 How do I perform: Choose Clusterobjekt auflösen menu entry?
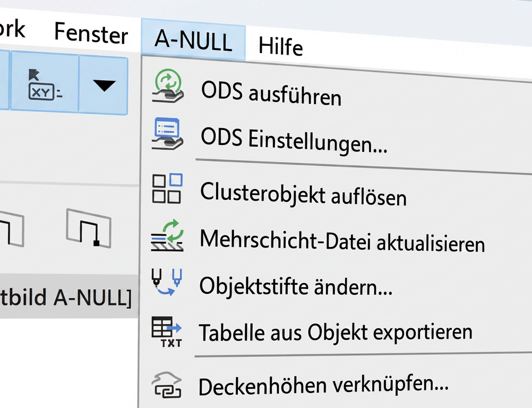pos(303,193)
